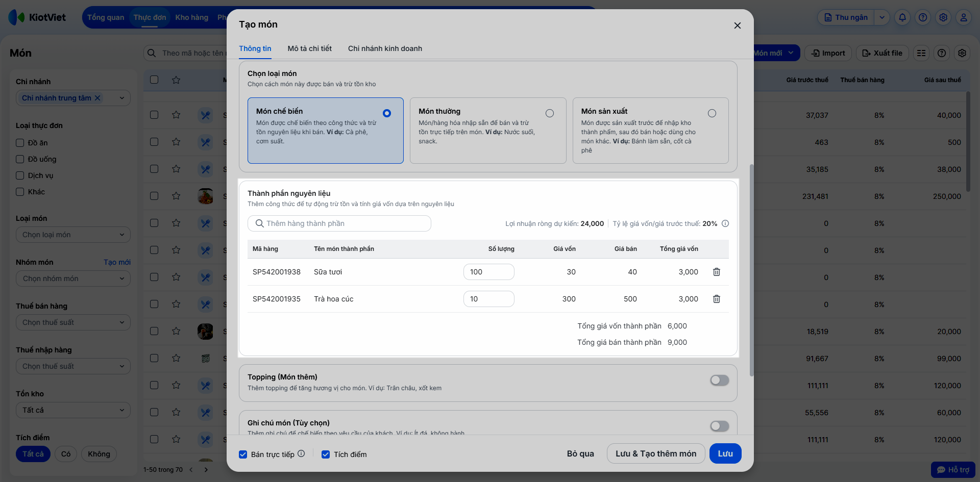Open the notifications bell
This screenshot has width=980, height=482.
coord(902,17)
